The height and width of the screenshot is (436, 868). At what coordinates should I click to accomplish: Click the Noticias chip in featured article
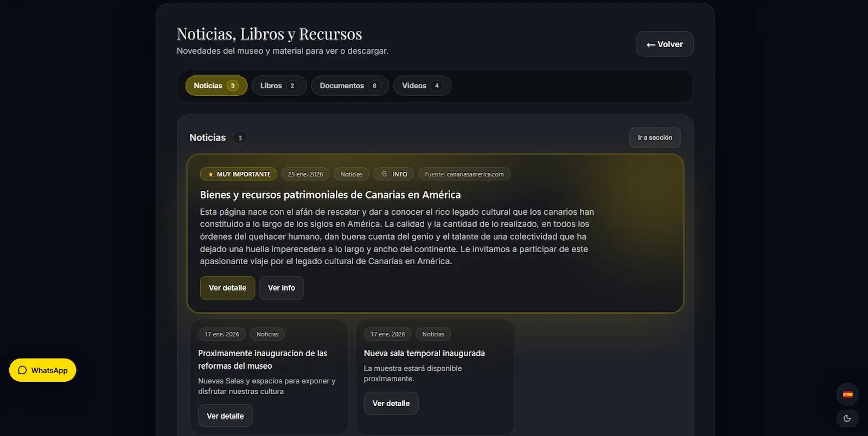click(x=352, y=174)
